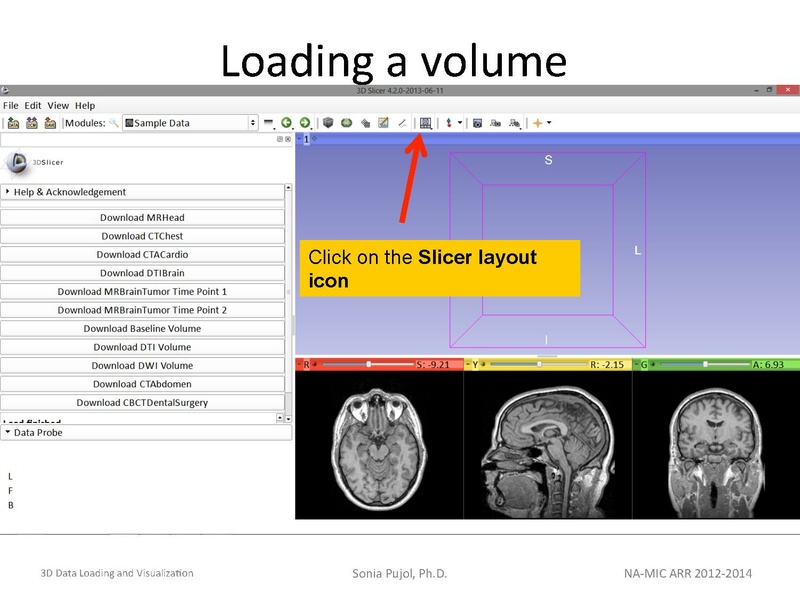800x600 pixels.
Task: Open the Editor module icon with pencil
Action: [x=383, y=122]
